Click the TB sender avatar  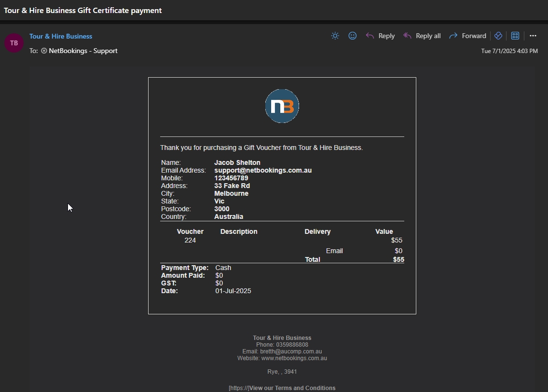14,43
